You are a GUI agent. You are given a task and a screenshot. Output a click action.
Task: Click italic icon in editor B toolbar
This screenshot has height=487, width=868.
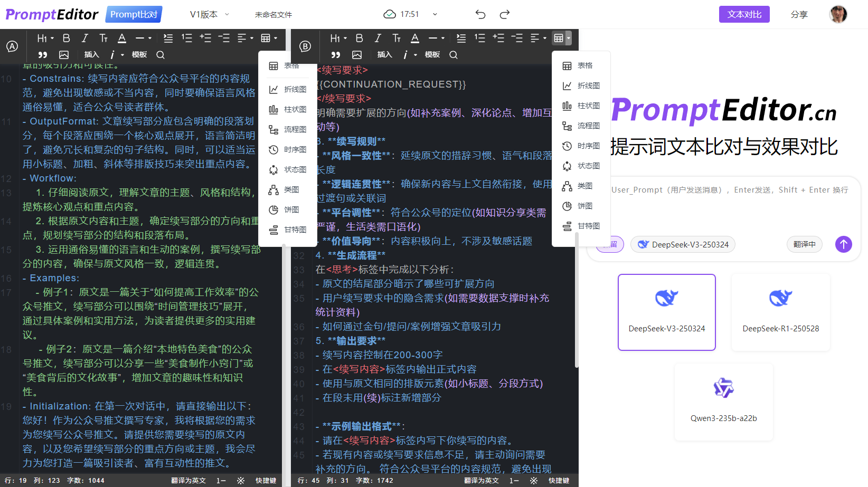tap(378, 38)
